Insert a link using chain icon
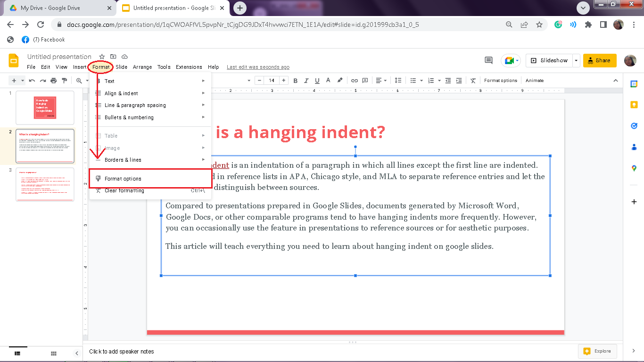The width and height of the screenshot is (644, 362). 355,81
